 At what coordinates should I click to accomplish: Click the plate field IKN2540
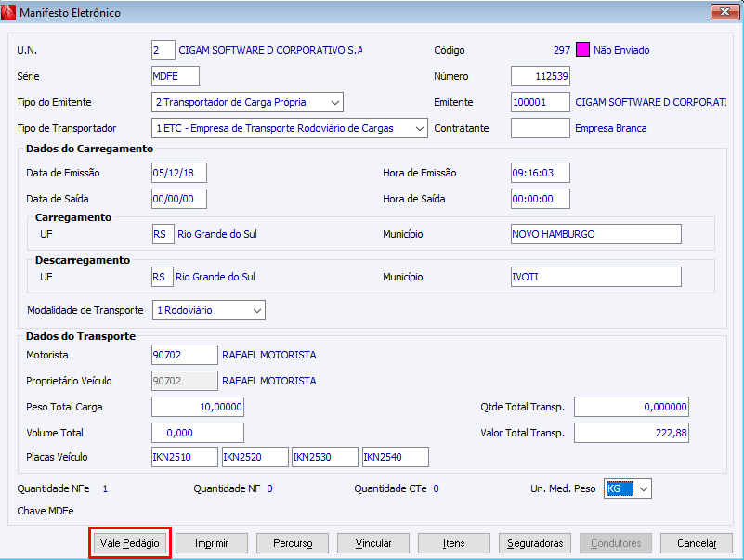[396, 457]
